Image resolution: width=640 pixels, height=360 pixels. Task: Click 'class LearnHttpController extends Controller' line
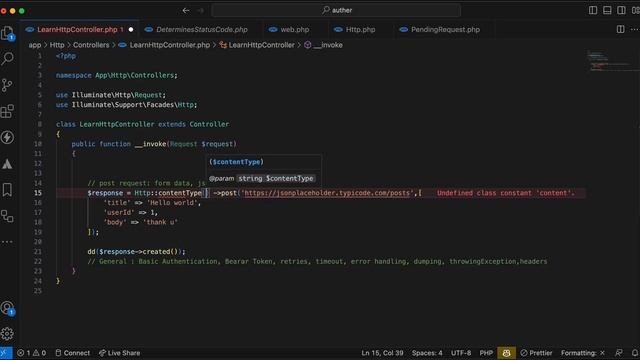(142, 124)
